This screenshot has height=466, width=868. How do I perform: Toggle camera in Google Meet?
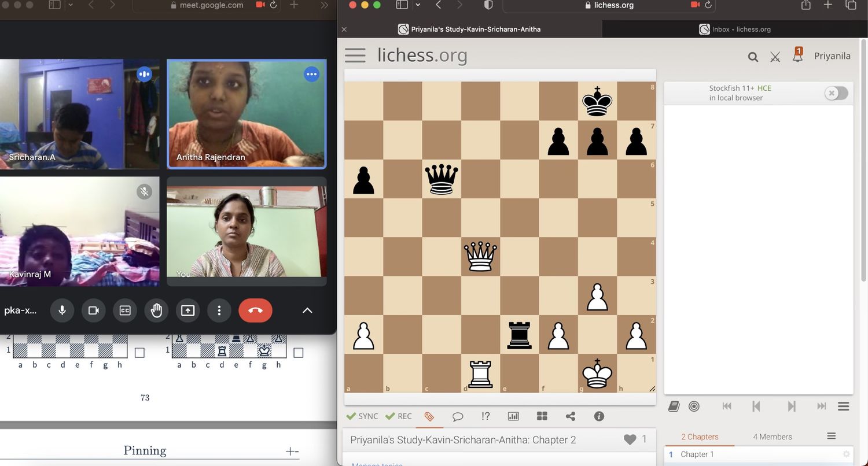(x=93, y=310)
